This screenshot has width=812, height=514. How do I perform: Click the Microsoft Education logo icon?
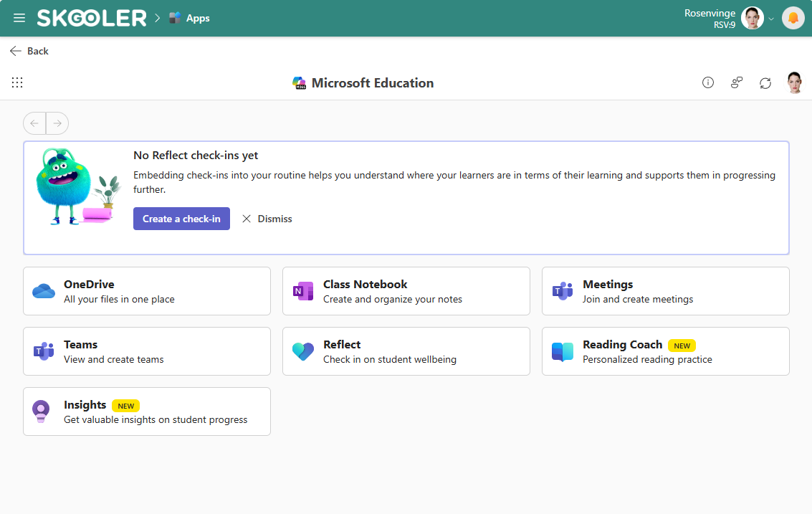pyautogui.click(x=299, y=83)
